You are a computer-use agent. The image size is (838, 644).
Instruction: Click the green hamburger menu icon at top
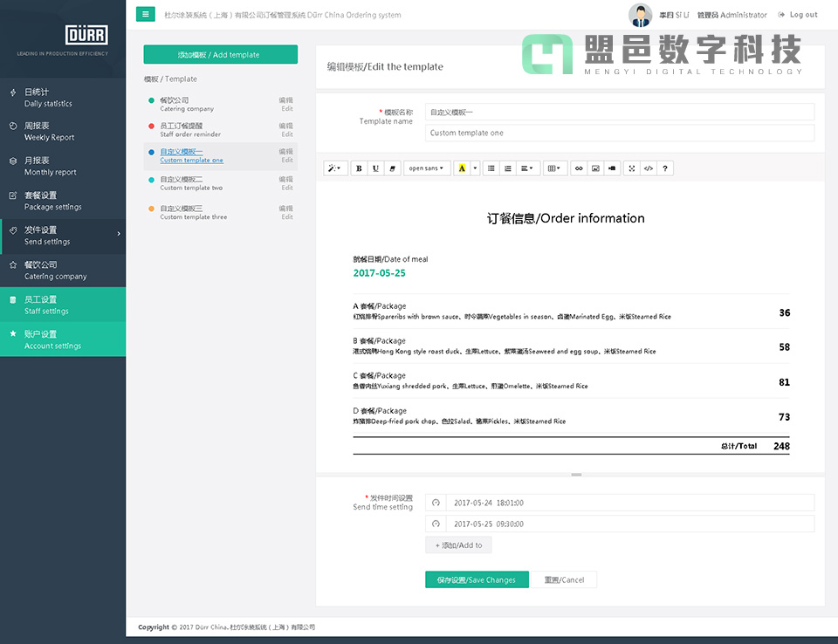tap(145, 14)
